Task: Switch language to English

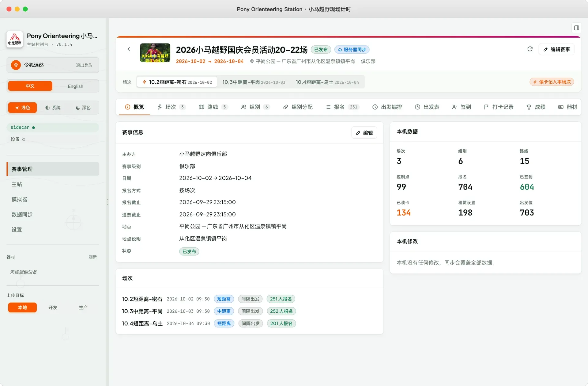Action: tap(75, 86)
